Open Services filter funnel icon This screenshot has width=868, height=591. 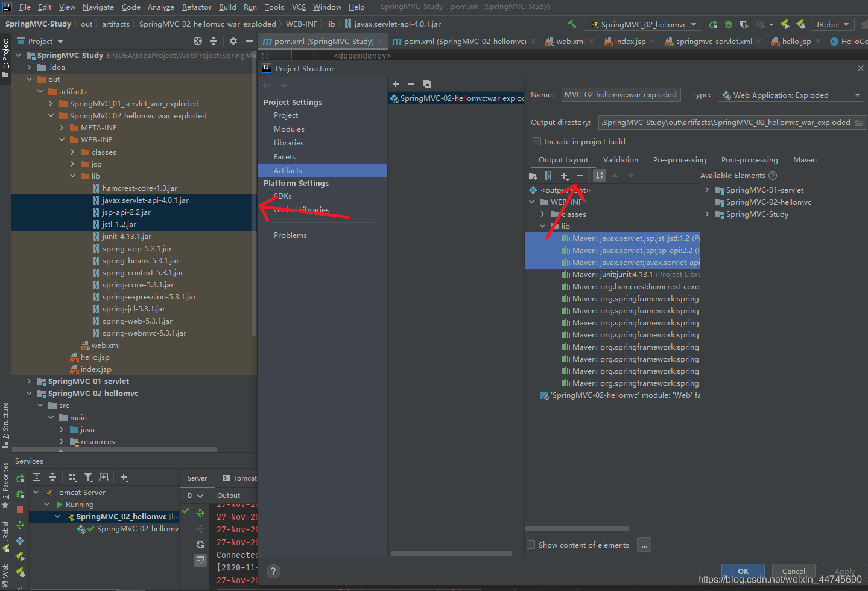(x=89, y=478)
